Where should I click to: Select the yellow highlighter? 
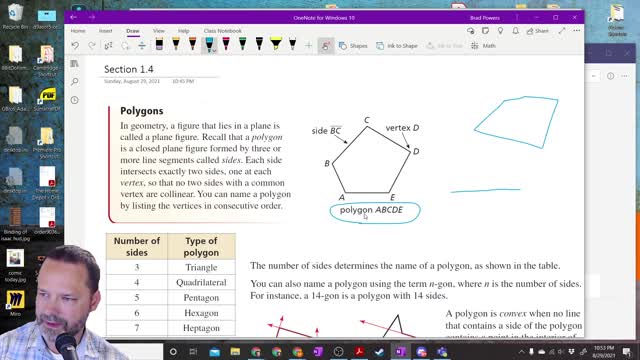coord(276,44)
